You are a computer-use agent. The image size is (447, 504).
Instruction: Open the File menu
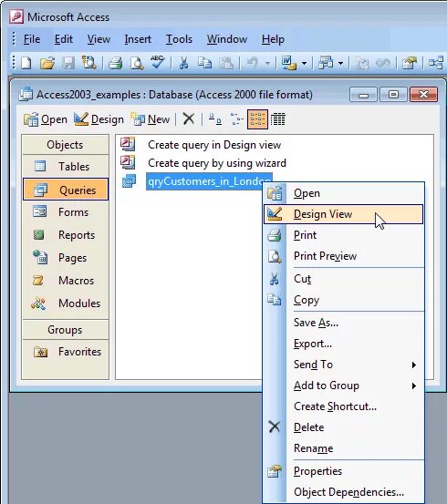point(32,39)
